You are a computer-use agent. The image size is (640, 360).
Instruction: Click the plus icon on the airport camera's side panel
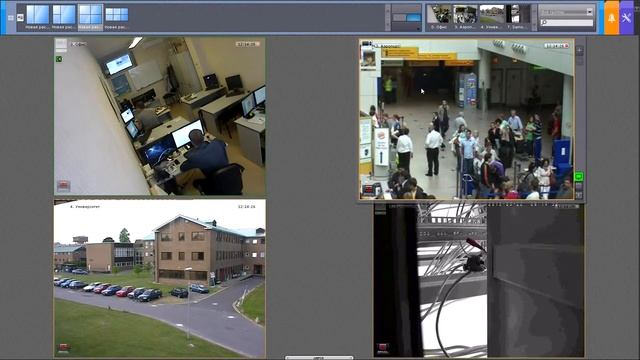pyautogui.click(x=580, y=50)
